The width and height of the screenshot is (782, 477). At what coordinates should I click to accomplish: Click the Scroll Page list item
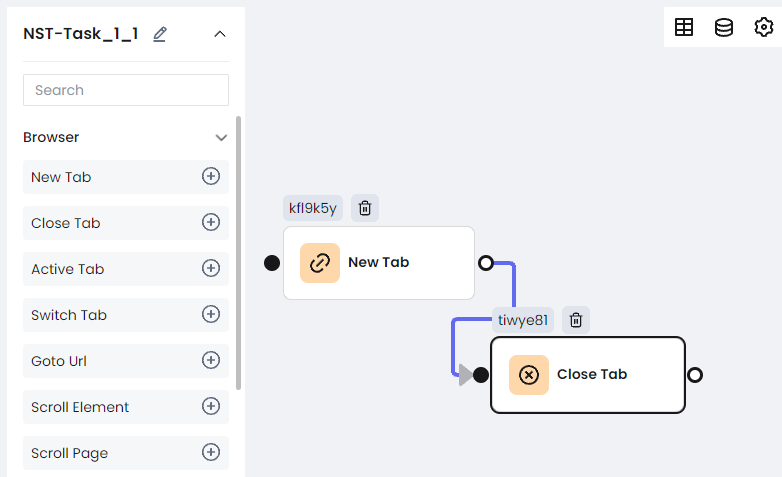click(x=126, y=453)
